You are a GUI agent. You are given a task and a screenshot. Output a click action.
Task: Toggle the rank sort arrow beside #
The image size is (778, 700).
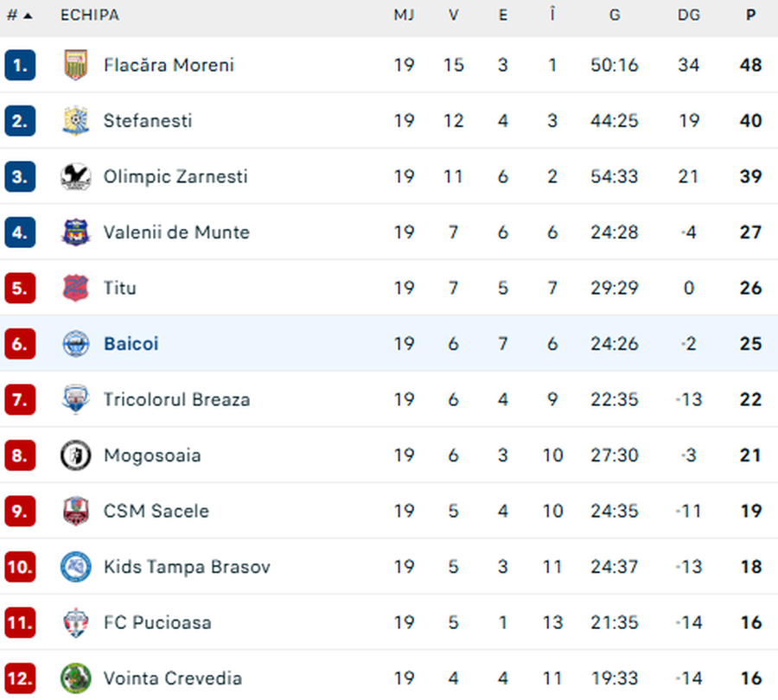click(26, 15)
